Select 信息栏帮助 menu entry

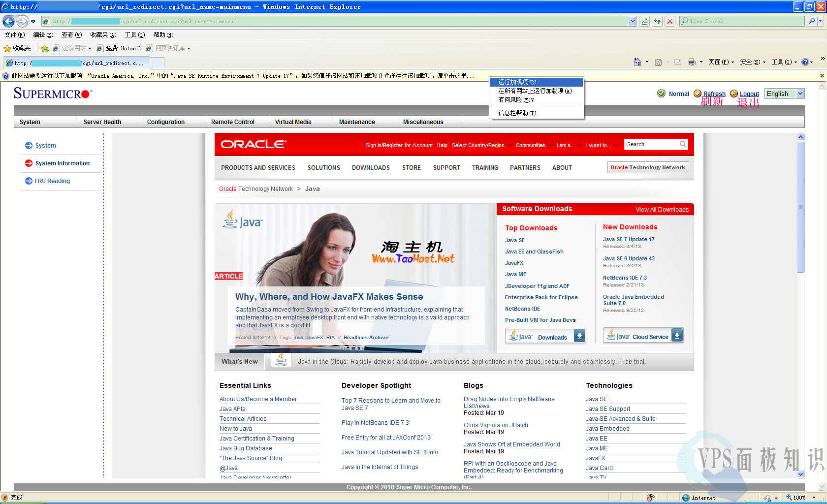tap(537, 113)
